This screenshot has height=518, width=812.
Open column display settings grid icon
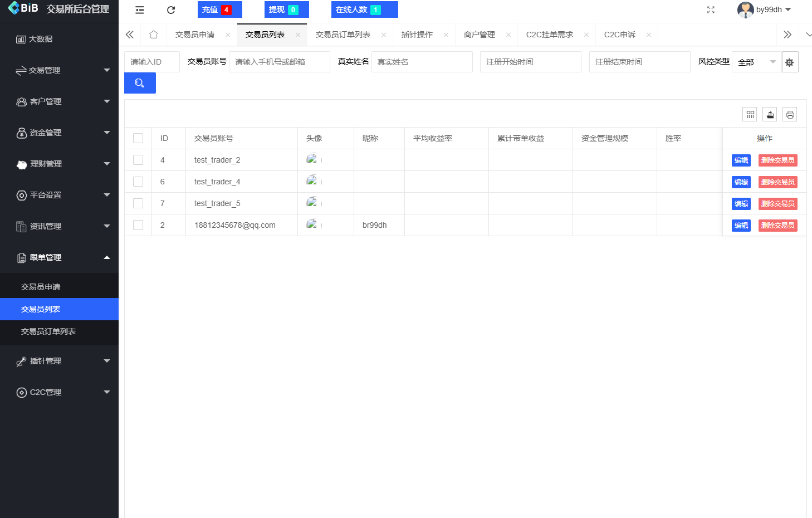point(750,114)
